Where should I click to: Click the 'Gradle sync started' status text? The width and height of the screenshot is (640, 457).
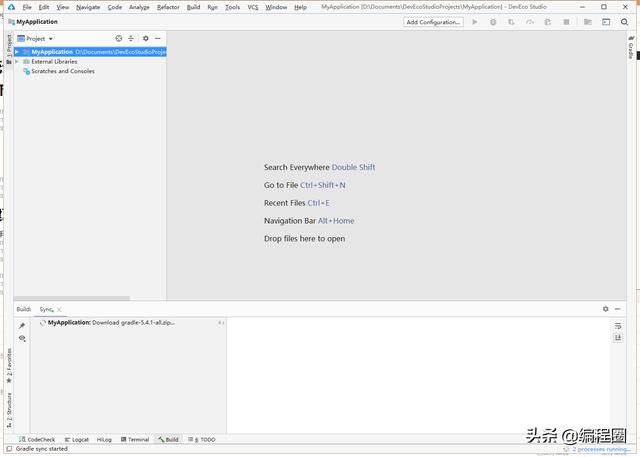pos(42,449)
